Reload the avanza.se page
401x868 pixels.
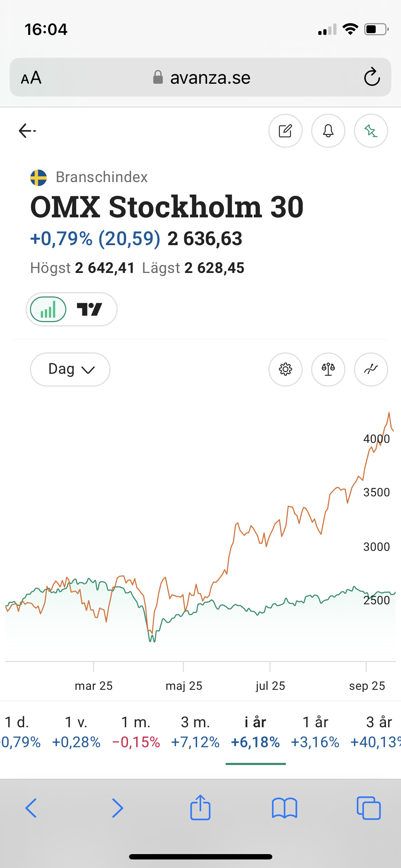[x=372, y=77]
